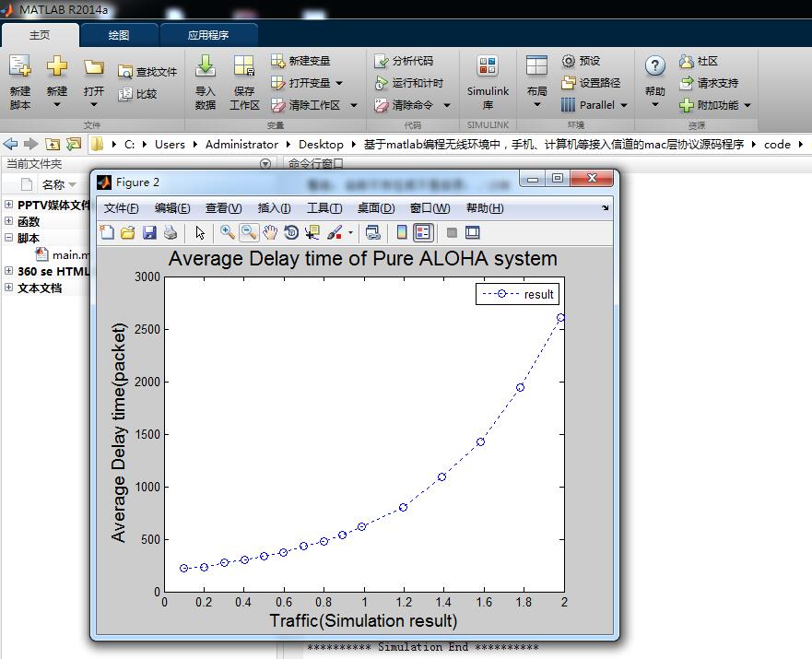Go forward using the address bar forward arrow
Image resolution: width=812 pixels, height=659 pixels.
(31, 144)
